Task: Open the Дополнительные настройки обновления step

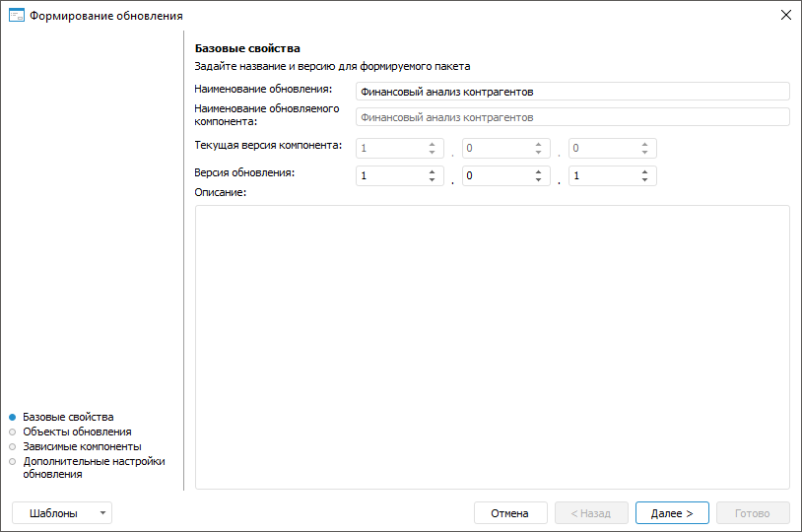Action: (x=94, y=461)
